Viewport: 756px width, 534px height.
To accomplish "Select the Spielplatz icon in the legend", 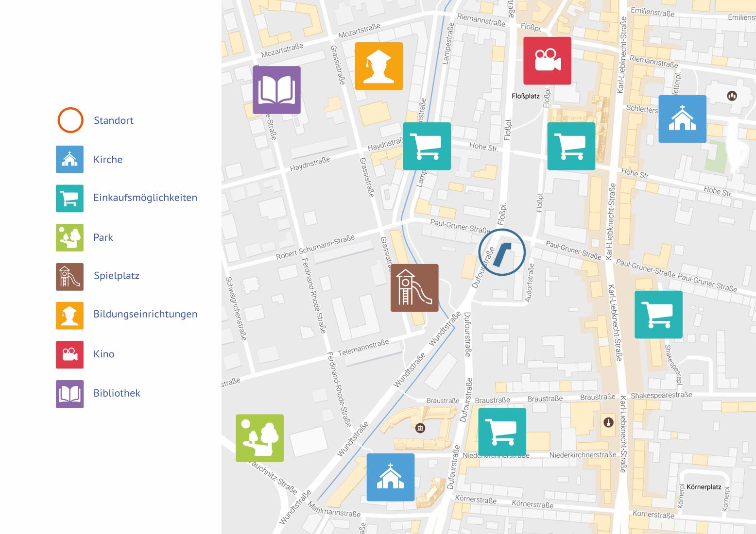I will pos(69,277).
